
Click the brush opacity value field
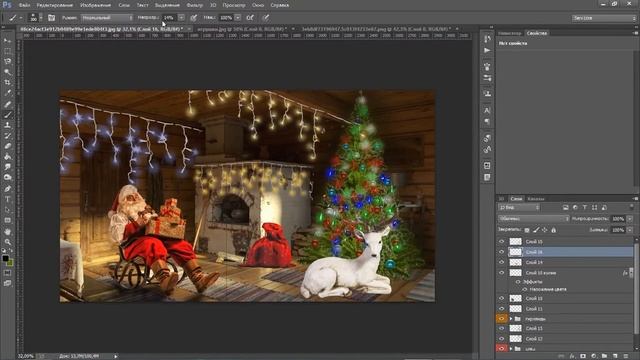pos(169,18)
